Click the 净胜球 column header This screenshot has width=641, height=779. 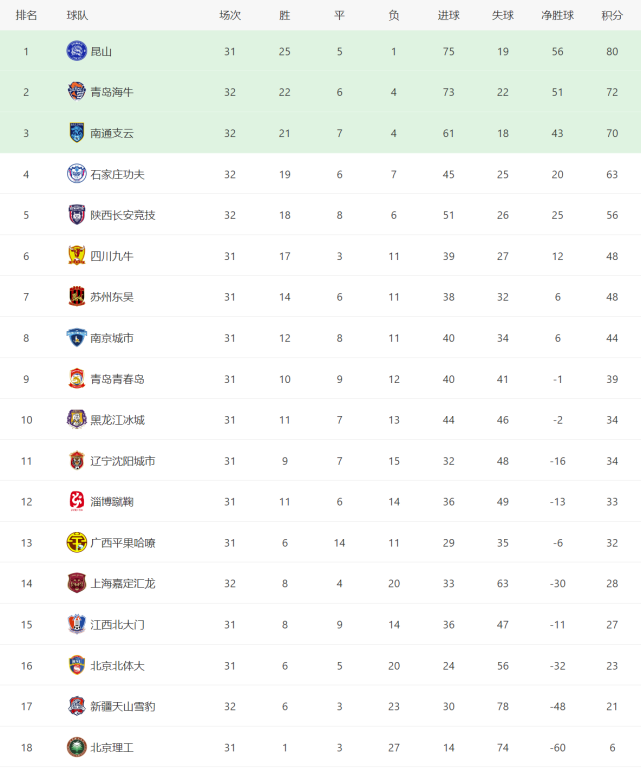pyautogui.click(x=558, y=15)
